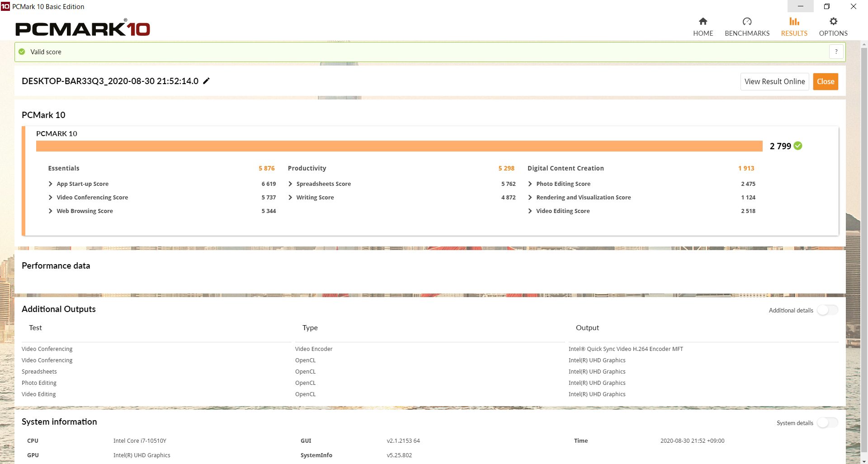Expand the Video Conferencing Score row
868x464 pixels.
[50, 197]
